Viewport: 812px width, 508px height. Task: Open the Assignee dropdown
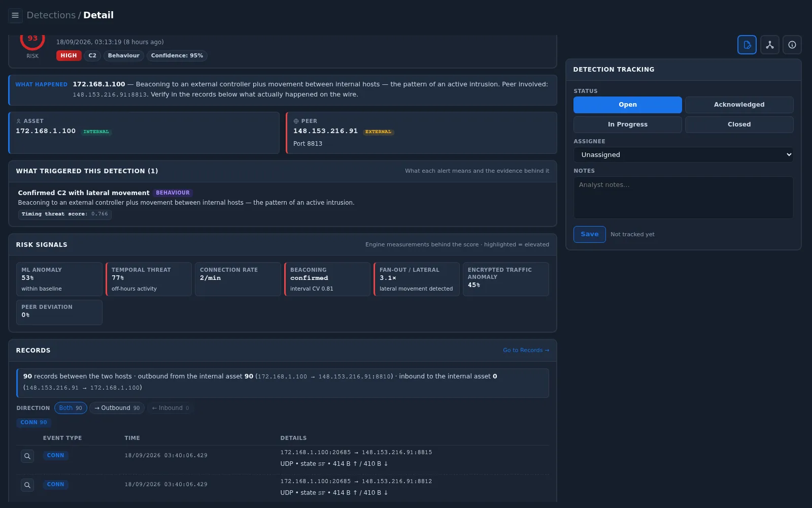tap(683, 154)
